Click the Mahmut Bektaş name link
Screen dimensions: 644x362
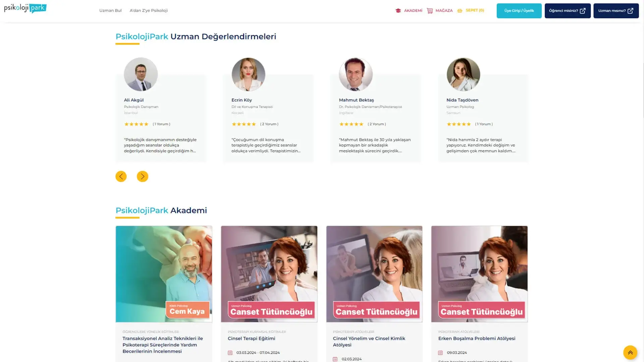pyautogui.click(x=356, y=100)
